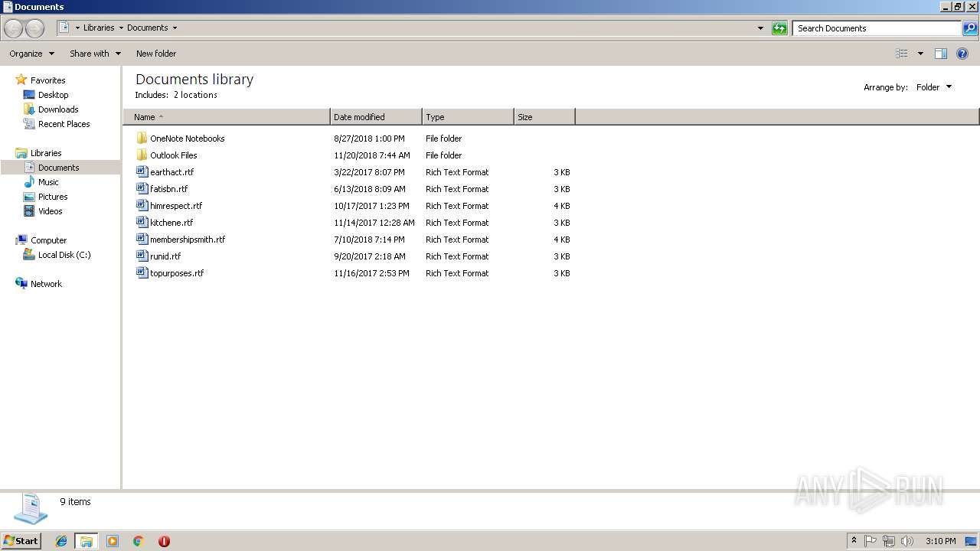Open Windows Media Player from the taskbar
Screen dimensions: 980x551
pos(113,541)
